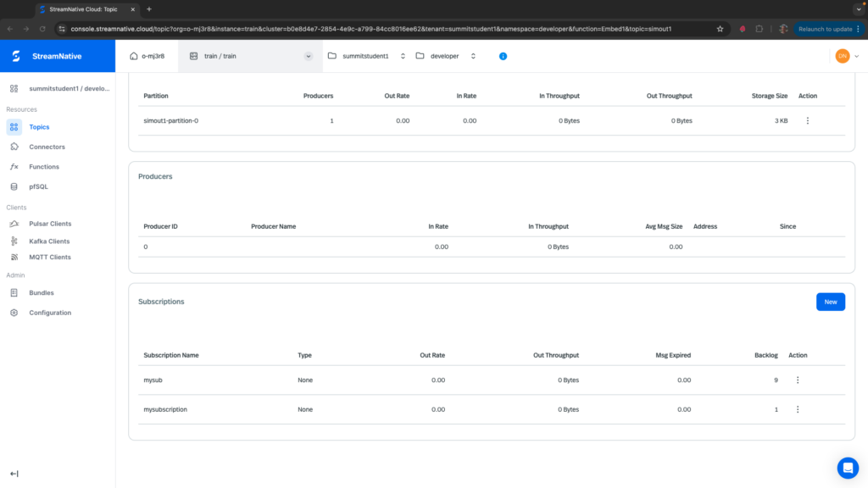The width and height of the screenshot is (868, 488).
Task: Collapse the sidebar with arrow icon
Action: click(x=14, y=474)
